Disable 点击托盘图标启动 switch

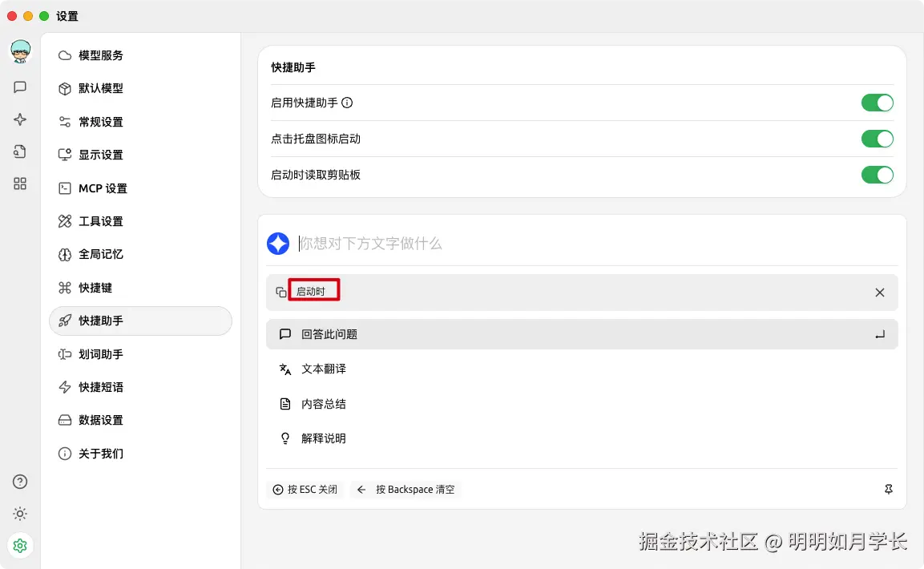coord(877,139)
